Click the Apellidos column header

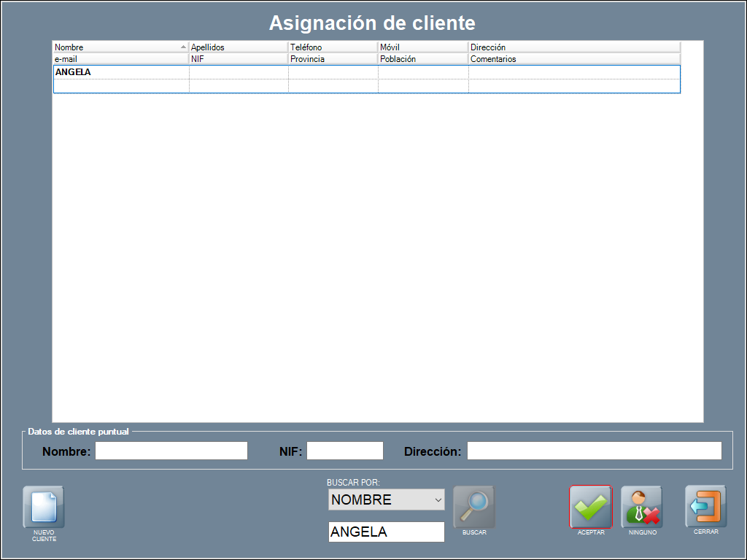coord(239,47)
